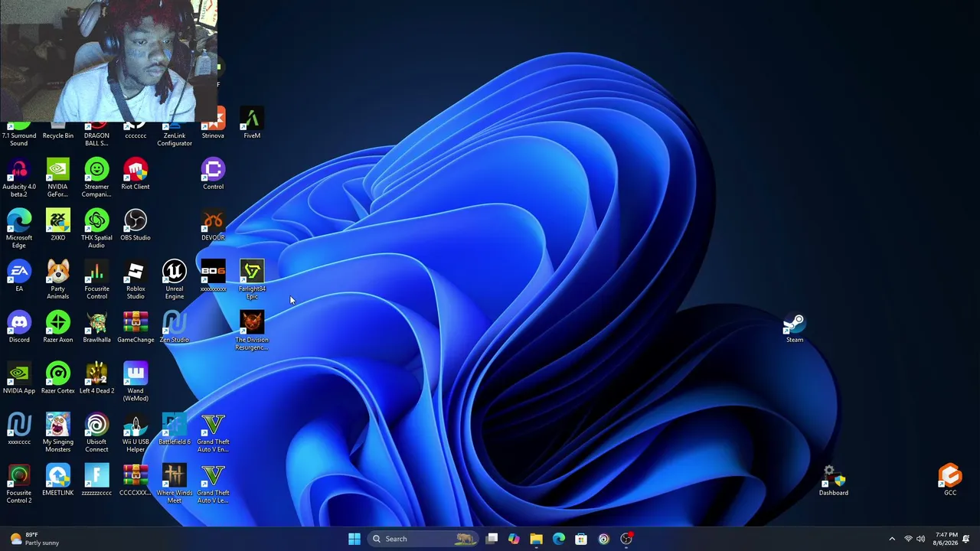Select the Strinova shortcut label
This screenshot has height=551, width=980.
coord(213,135)
